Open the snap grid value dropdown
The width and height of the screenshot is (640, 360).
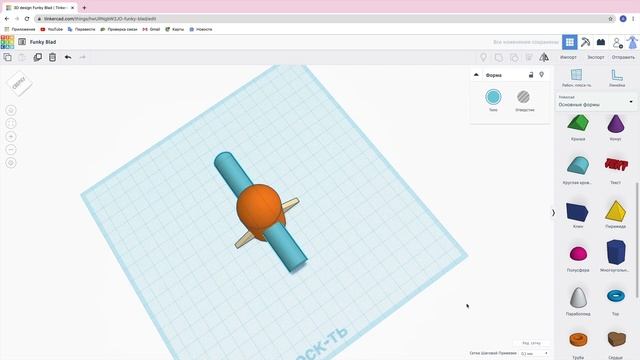click(534, 353)
